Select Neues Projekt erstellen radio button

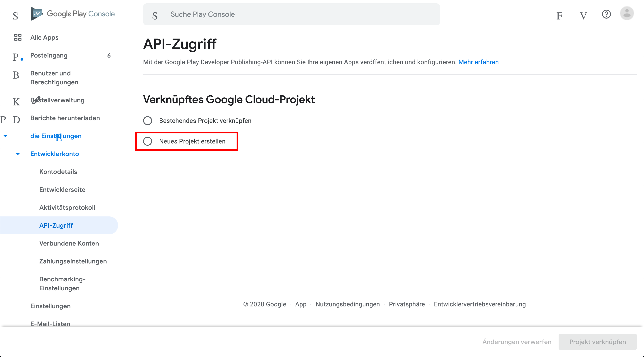(x=148, y=141)
